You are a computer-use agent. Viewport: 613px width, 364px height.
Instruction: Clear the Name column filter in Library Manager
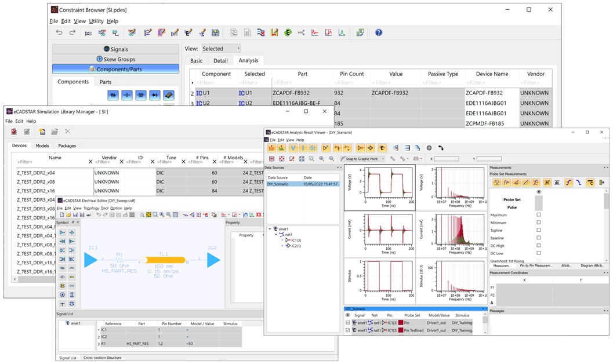(x=90, y=162)
